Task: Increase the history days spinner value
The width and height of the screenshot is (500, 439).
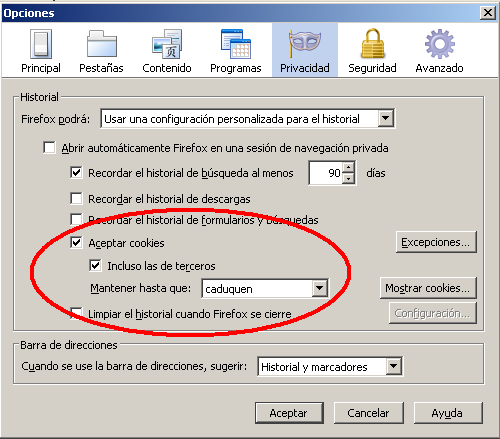Action: (348, 167)
